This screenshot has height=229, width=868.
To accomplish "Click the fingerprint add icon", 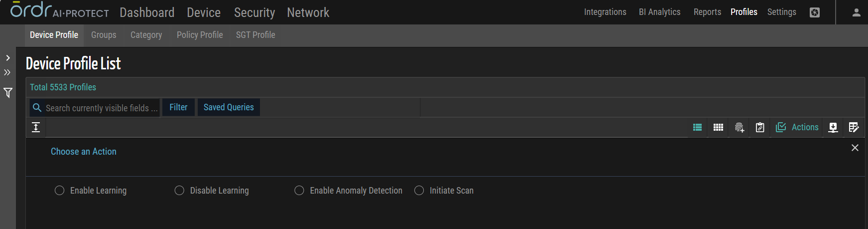I will point(740,128).
